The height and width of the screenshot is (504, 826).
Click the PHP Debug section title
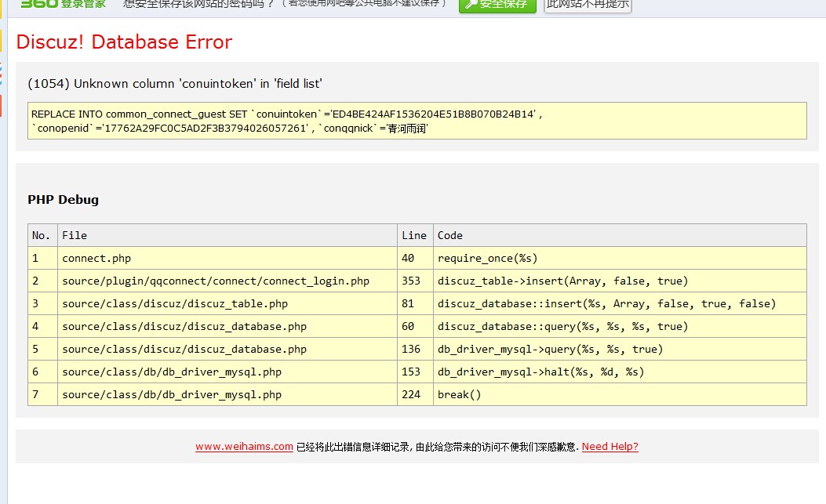(64, 200)
